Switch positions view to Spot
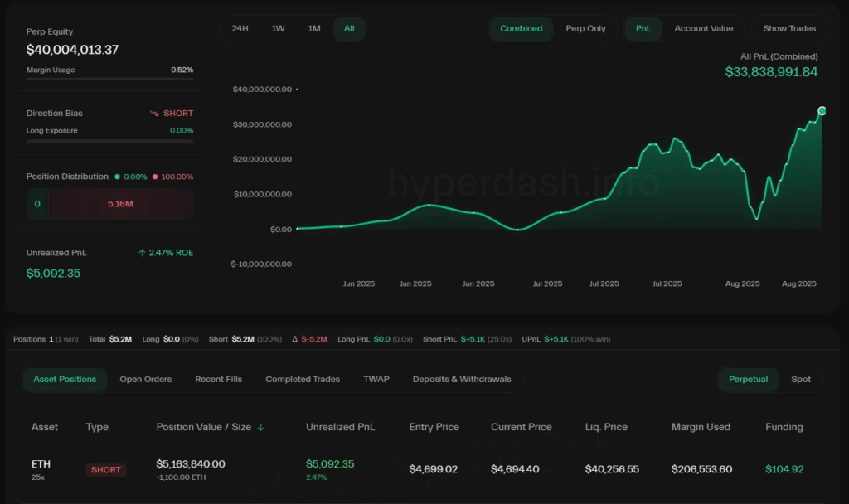The image size is (849, 504). [x=801, y=380]
